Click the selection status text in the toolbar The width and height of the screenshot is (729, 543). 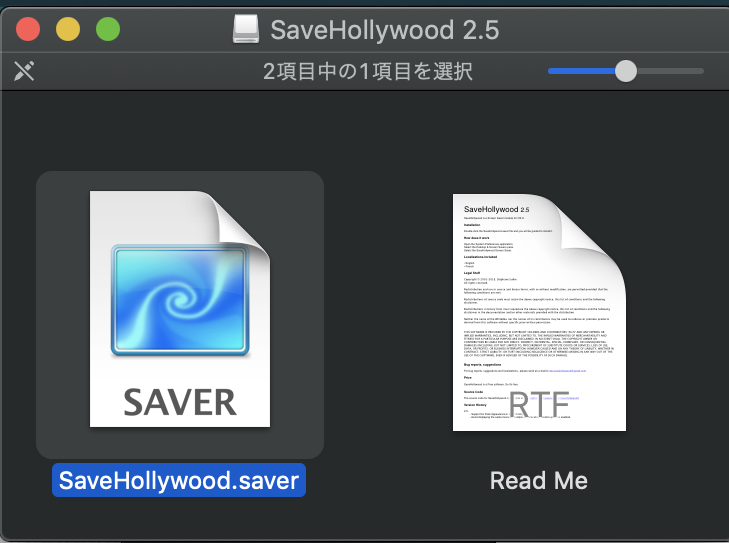(368, 72)
